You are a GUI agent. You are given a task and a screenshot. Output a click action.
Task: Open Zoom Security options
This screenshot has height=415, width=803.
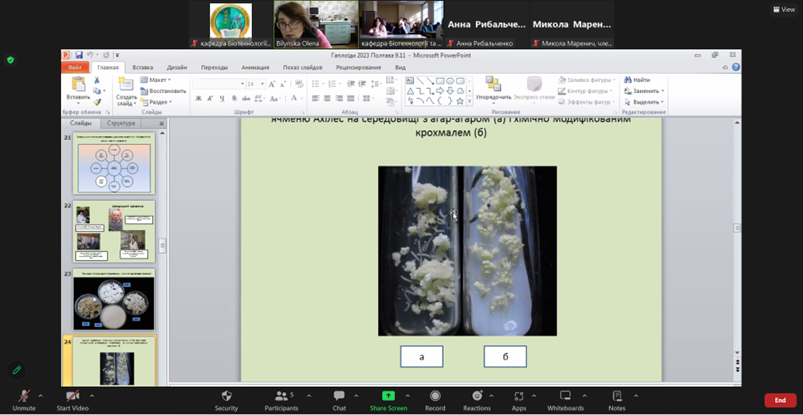[x=226, y=400]
